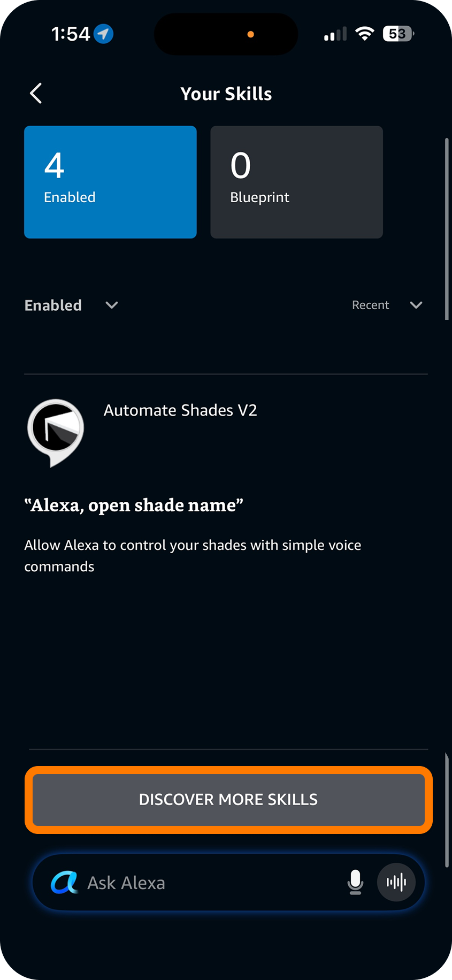Switch to the 0 Blueprint tab
The width and height of the screenshot is (452, 980).
[x=296, y=182]
